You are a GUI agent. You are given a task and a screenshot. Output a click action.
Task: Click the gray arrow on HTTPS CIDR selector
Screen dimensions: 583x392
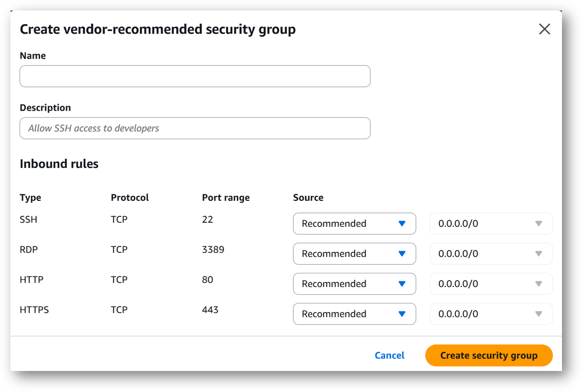[539, 314]
